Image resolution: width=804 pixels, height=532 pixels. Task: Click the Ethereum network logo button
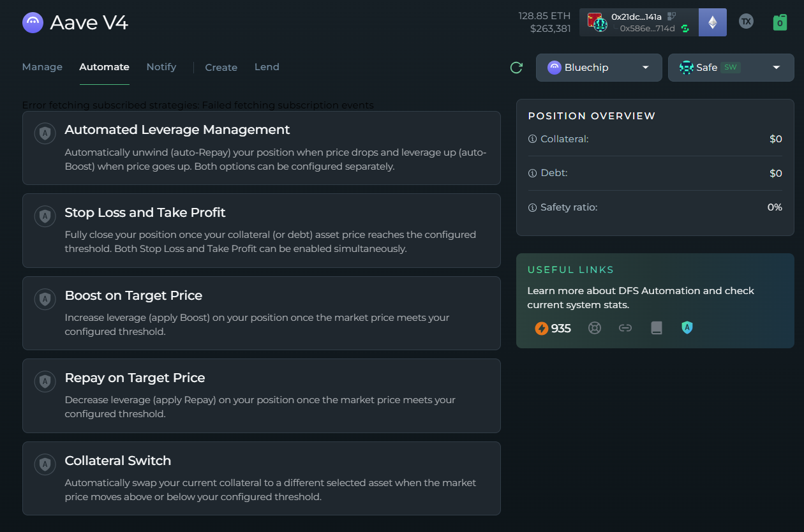(x=712, y=22)
